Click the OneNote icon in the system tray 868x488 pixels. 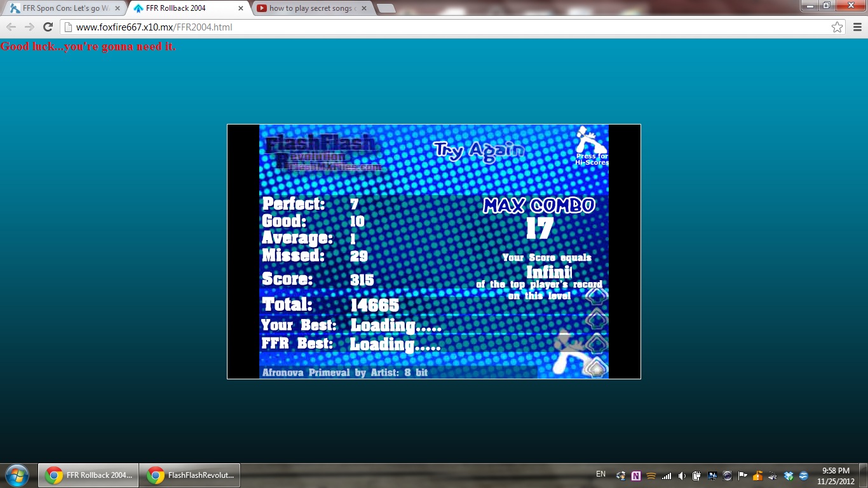[635, 475]
